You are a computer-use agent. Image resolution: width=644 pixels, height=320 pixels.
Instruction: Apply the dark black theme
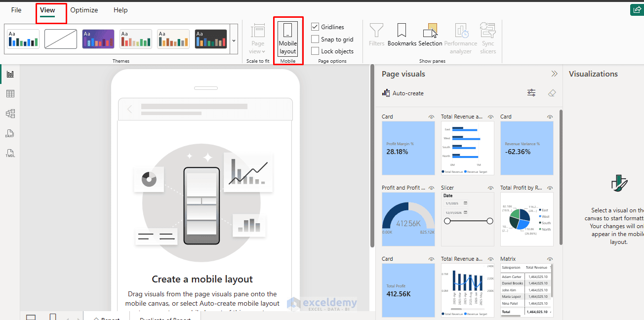[x=211, y=39]
